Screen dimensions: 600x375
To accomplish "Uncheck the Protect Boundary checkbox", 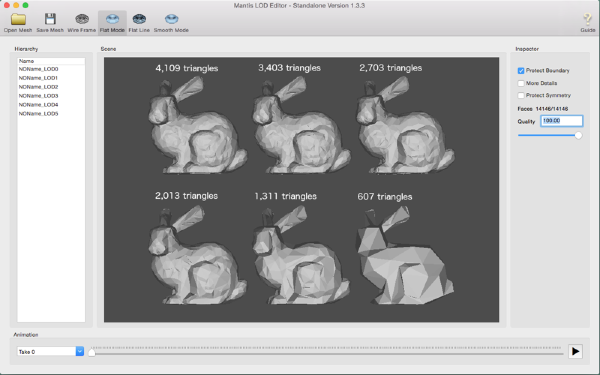I will point(521,71).
